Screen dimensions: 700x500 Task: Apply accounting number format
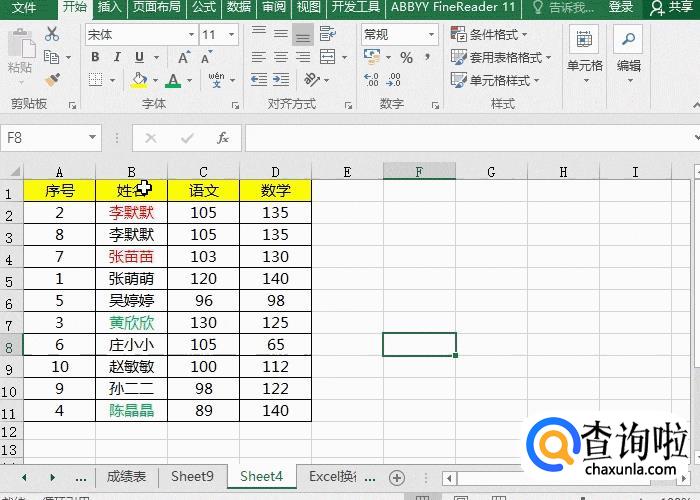(372, 57)
